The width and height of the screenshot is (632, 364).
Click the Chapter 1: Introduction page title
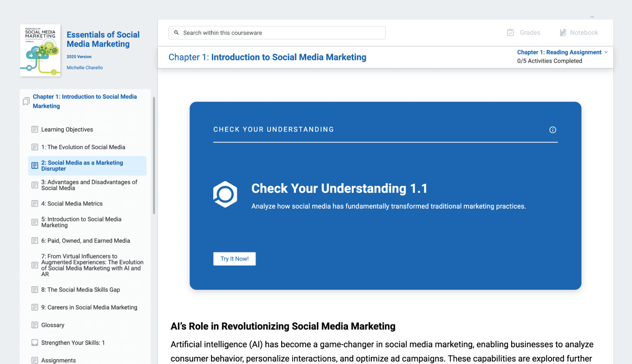click(x=267, y=57)
